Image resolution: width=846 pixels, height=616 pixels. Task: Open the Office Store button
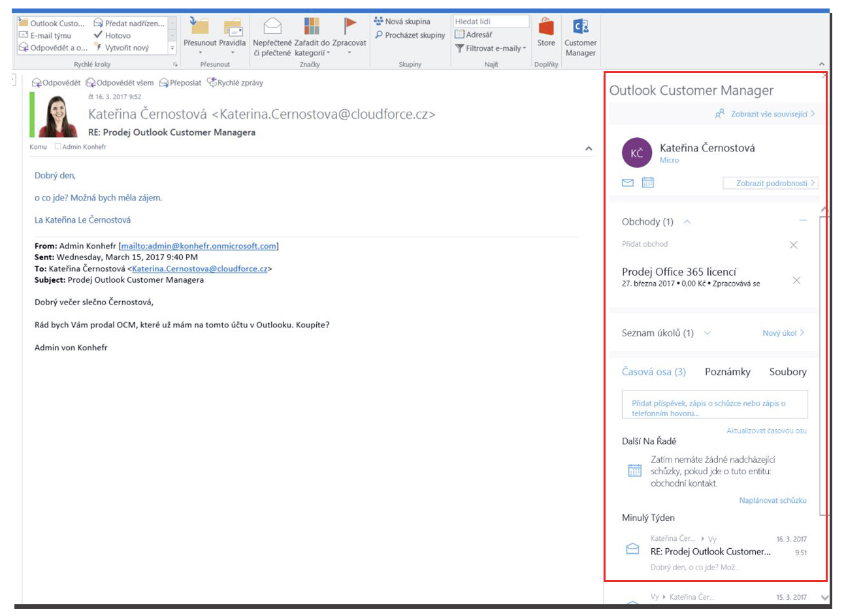click(546, 33)
